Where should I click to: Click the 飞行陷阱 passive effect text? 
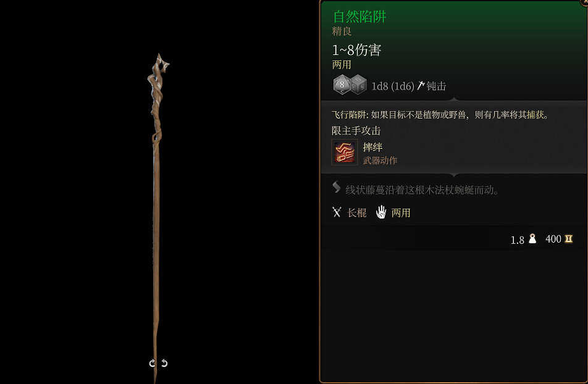440,115
